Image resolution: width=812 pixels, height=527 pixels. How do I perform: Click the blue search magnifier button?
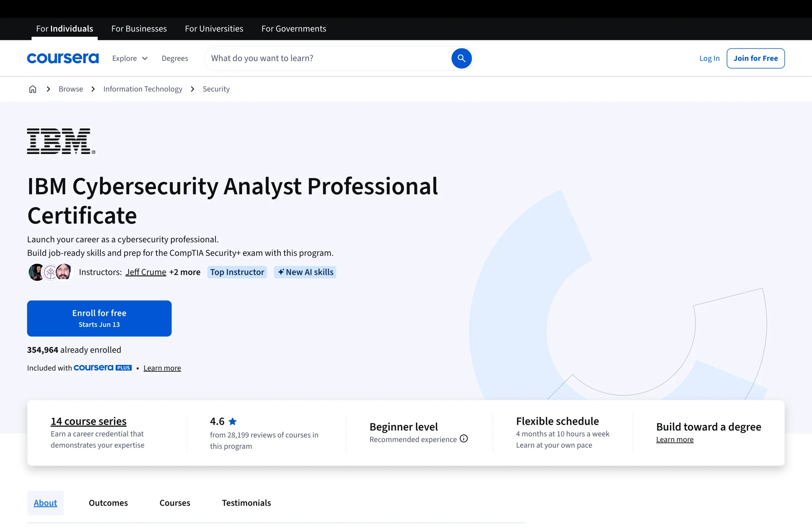[x=461, y=58]
